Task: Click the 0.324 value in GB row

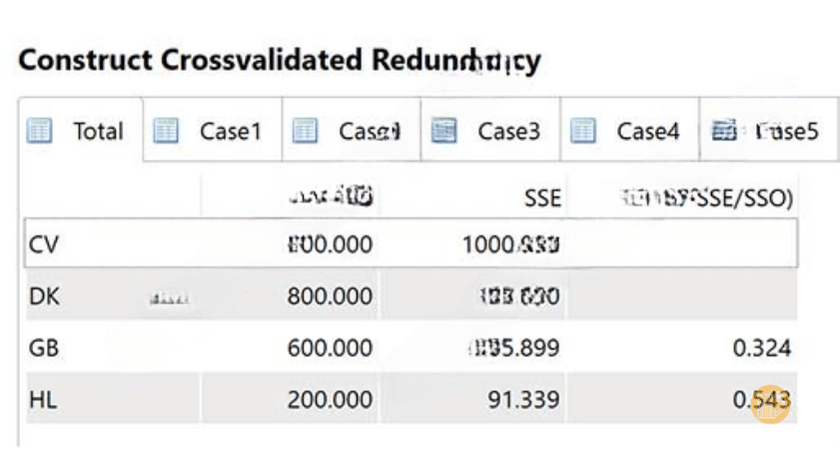Action: click(762, 348)
